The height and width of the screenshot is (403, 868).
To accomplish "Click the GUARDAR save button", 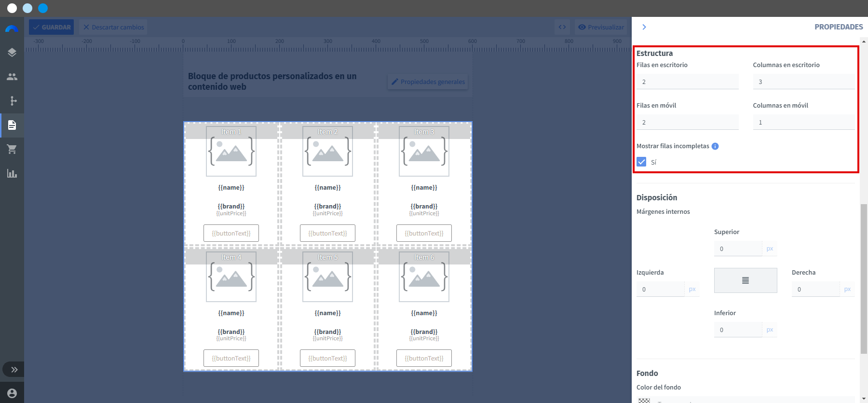I will point(52,27).
